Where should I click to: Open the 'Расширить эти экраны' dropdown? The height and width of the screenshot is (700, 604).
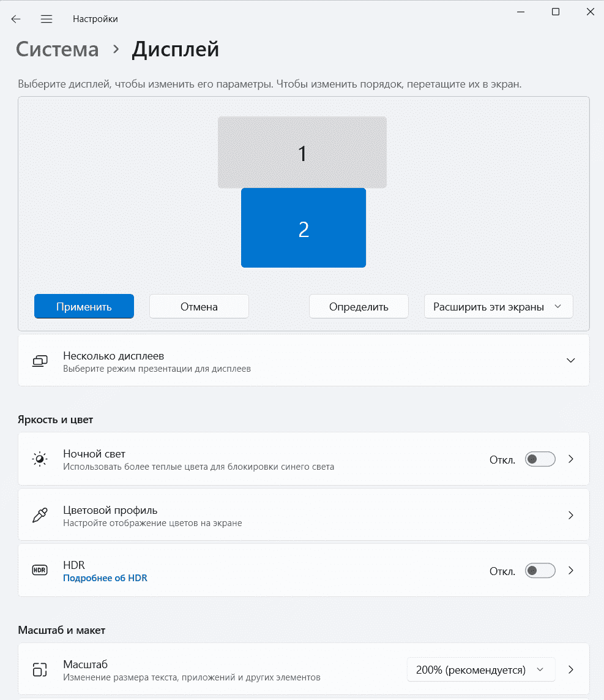point(498,307)
